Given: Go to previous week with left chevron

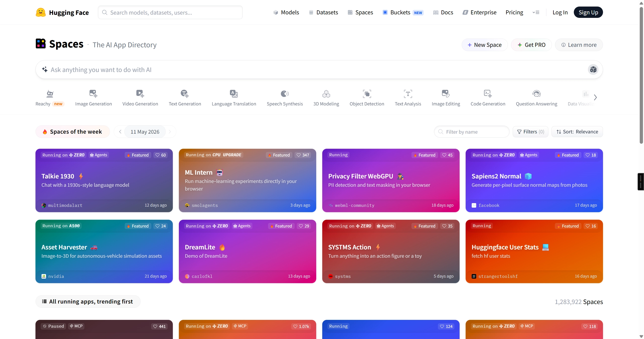Looking at the screenshot, I should [120, 132].
